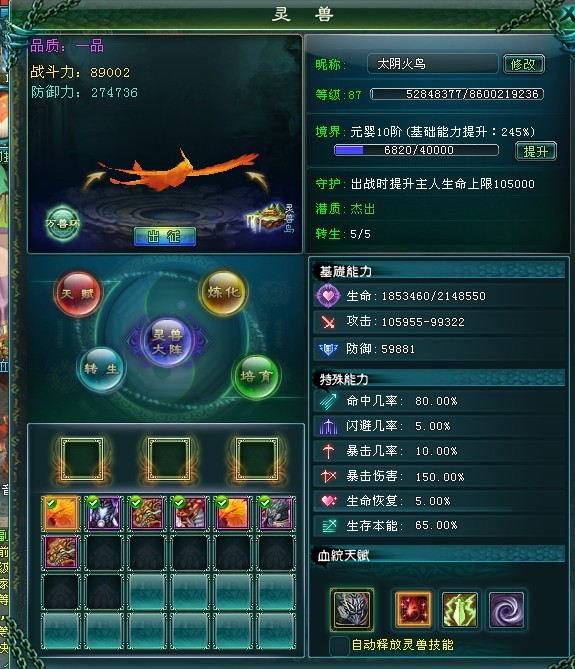Select the green claw talent skill icon
This screenshot has width=575, height=669.
pyautogui.click(x=459, y=609)
